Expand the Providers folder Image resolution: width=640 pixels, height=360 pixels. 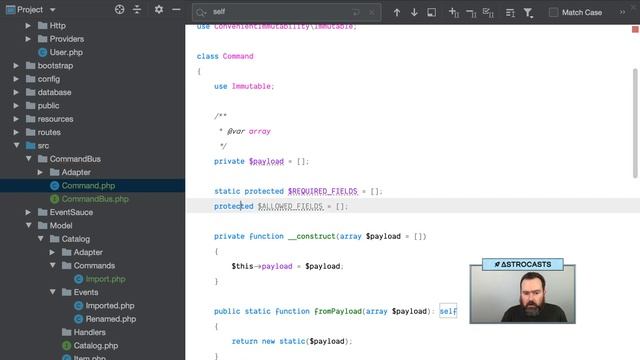[28, 39]
